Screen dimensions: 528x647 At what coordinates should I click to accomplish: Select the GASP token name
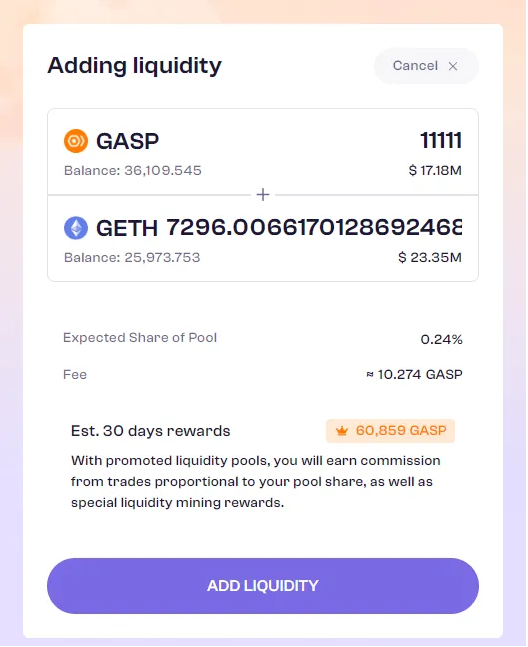pos(127,141)
